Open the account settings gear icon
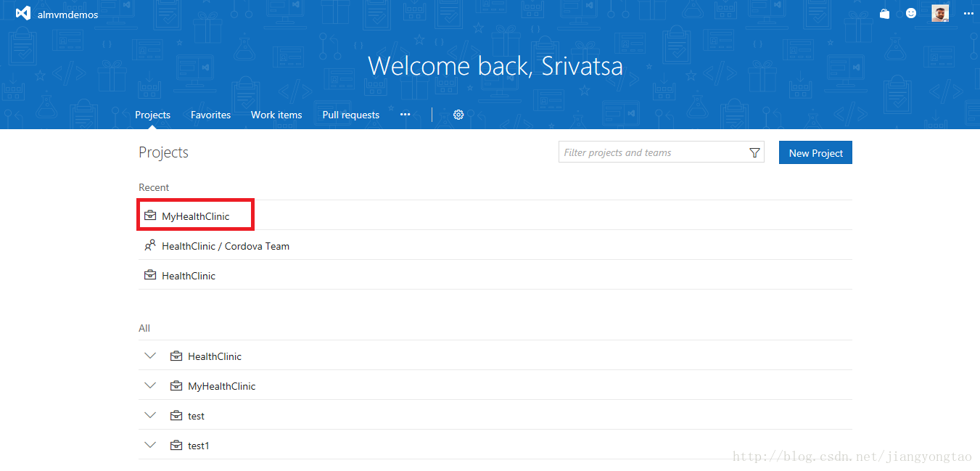The width and height of the screenshot is (980, 471). click(458, 115)
